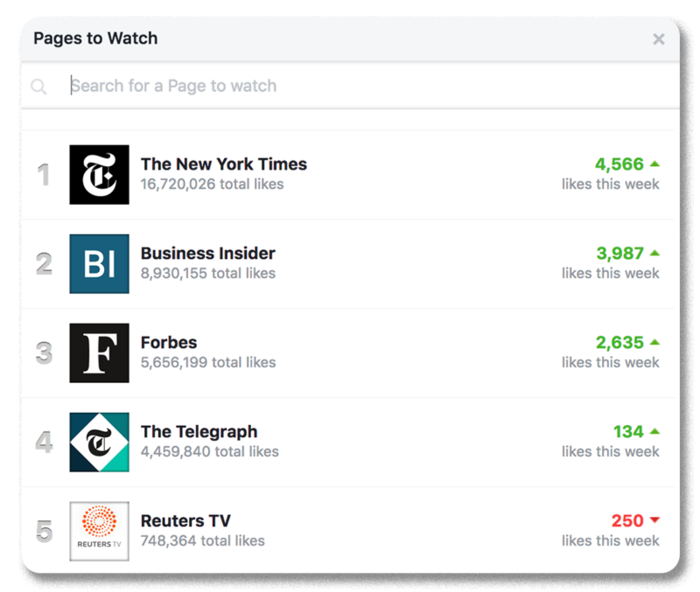700x592 pixels.
Task: Open the Business Insider page link
Action: point(208,254)
